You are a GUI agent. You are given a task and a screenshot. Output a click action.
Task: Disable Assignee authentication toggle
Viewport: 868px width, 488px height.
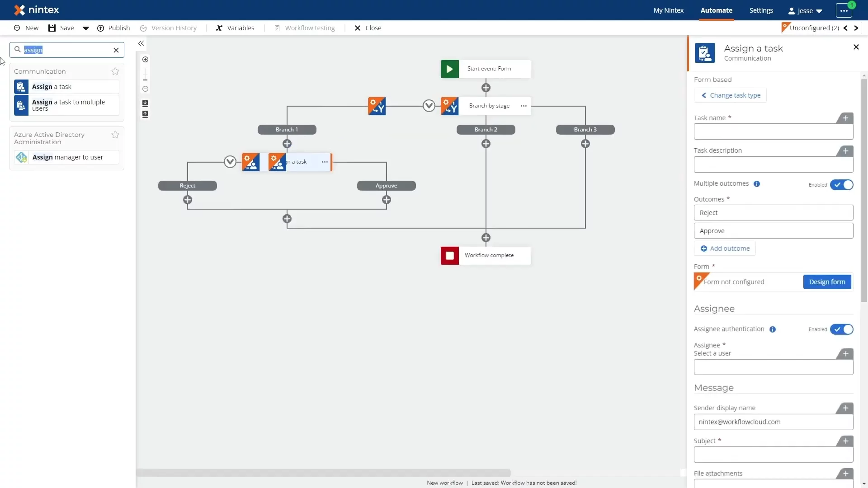[841, 329]
